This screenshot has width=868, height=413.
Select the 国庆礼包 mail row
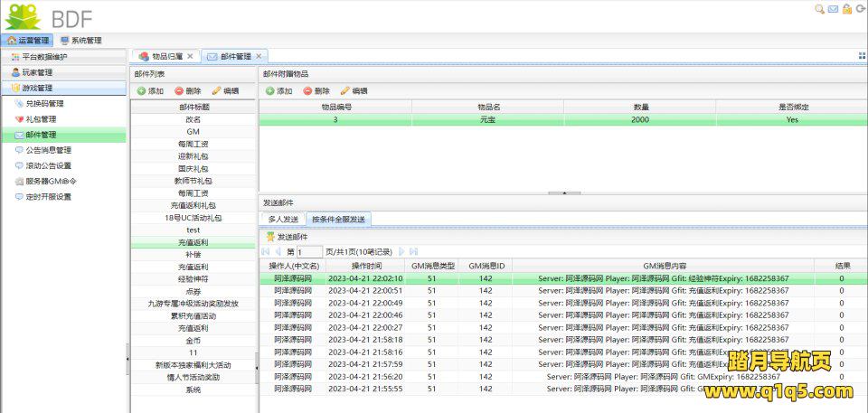pyautogui.click(x=193, y=168)
